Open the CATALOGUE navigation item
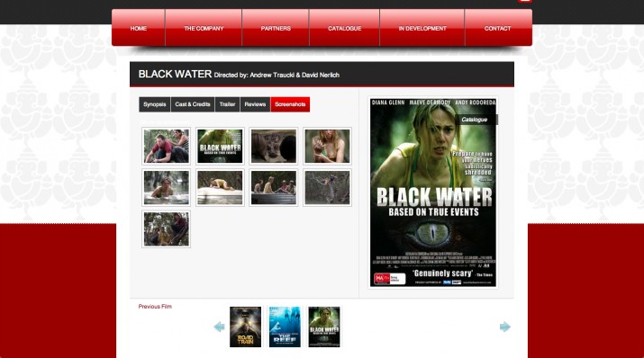The width and height of the screenshot is (644, 358). click(x=345, y=28)
